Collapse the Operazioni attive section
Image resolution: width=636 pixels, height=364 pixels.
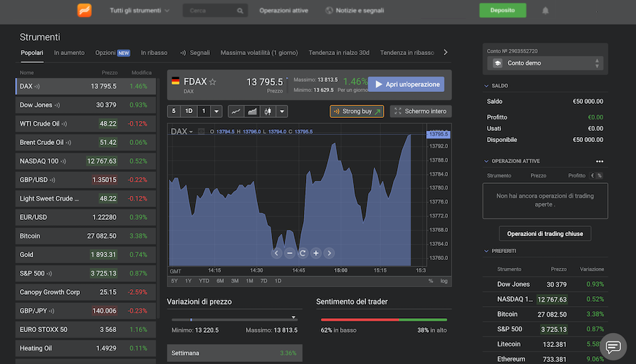pos(486,161)
